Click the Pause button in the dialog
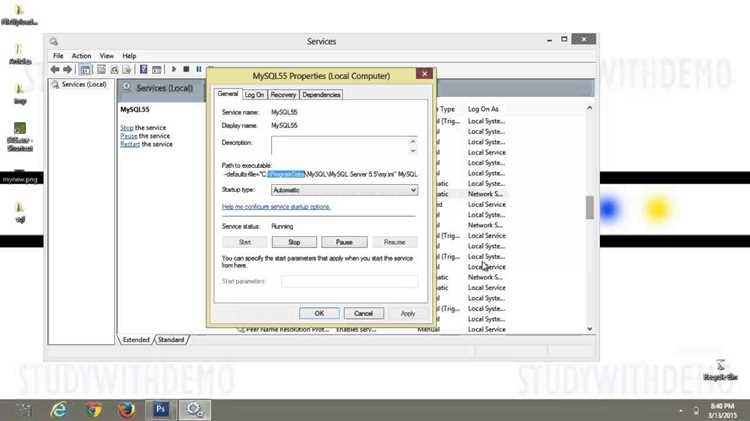Screen dimensions: 750x421 click(344, 242)
